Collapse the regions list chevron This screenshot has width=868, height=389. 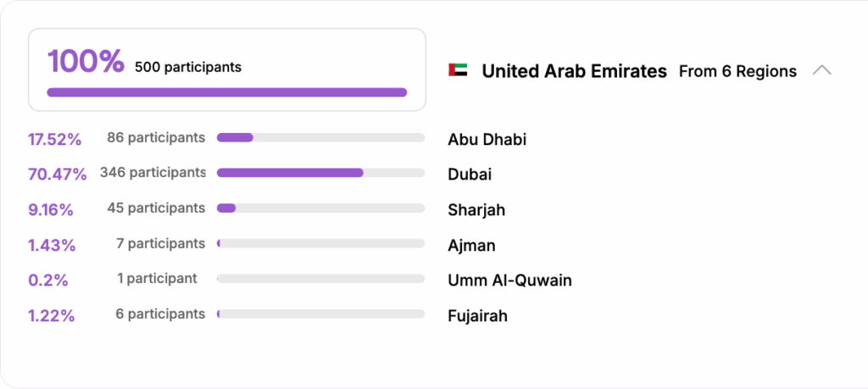pos(821,70)
